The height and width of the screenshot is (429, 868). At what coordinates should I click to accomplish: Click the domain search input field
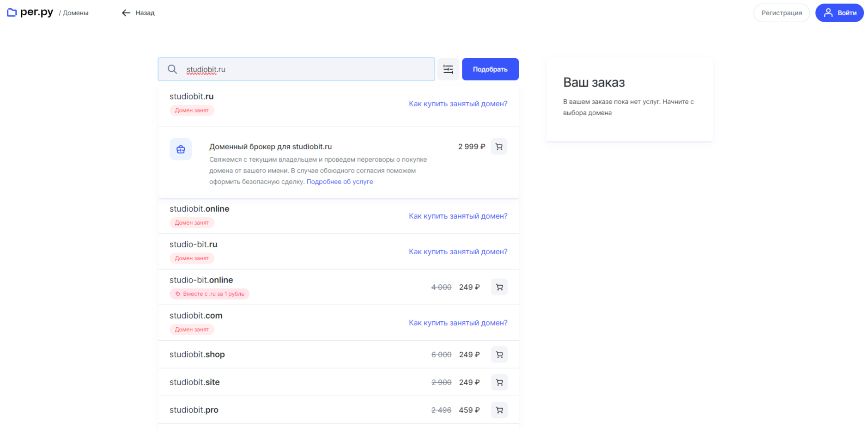point(305,69)
